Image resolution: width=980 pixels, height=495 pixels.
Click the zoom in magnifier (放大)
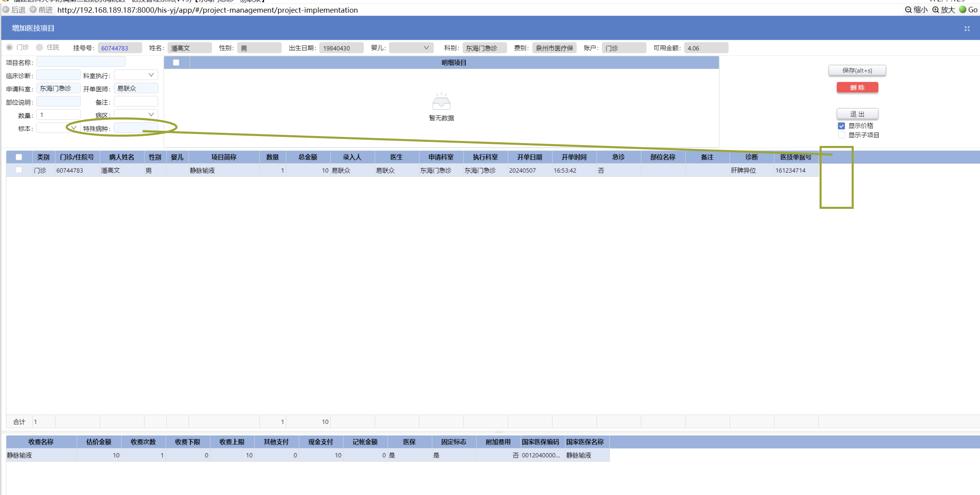pos(935,9)
